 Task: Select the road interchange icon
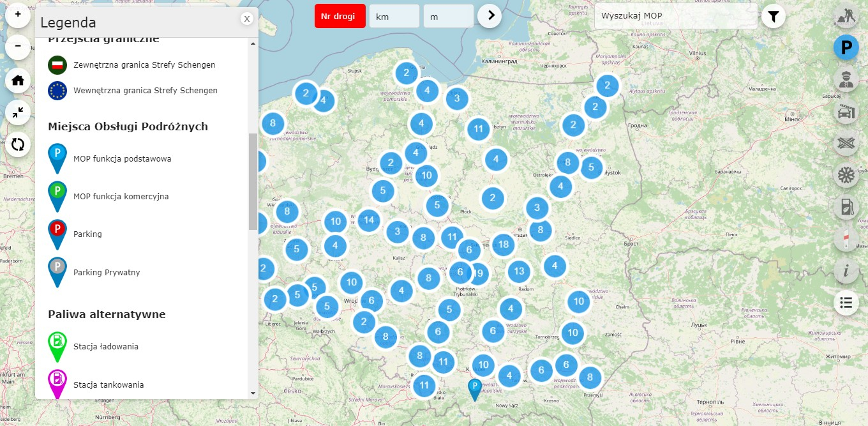[x=846, y=143]
